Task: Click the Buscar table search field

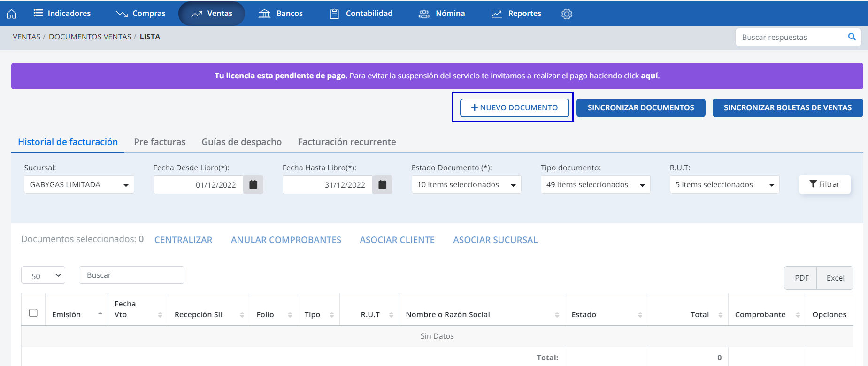Action: [131, 275]
